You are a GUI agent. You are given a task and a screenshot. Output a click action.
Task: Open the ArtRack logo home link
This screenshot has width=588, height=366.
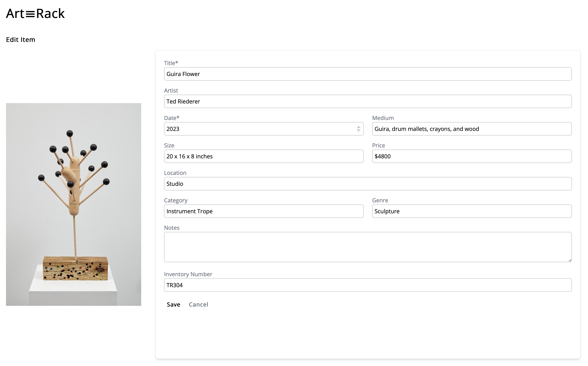(35, 14)
